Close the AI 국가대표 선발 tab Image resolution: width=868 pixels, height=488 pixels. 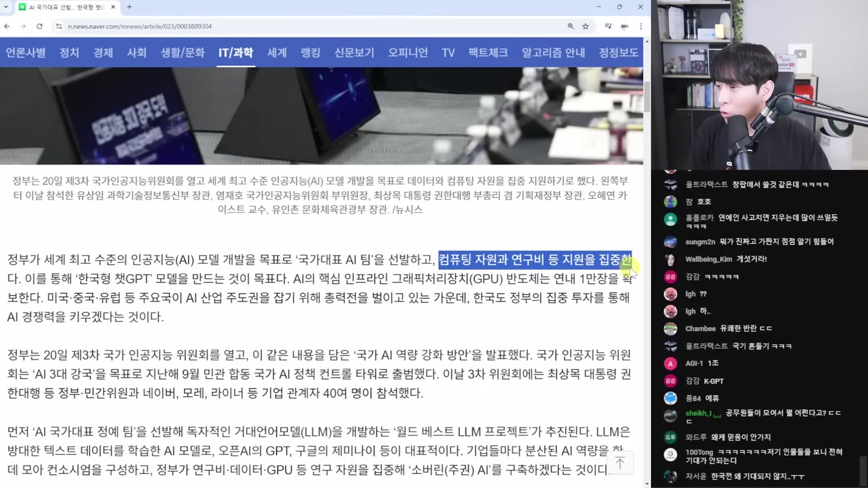click(113, 7)
